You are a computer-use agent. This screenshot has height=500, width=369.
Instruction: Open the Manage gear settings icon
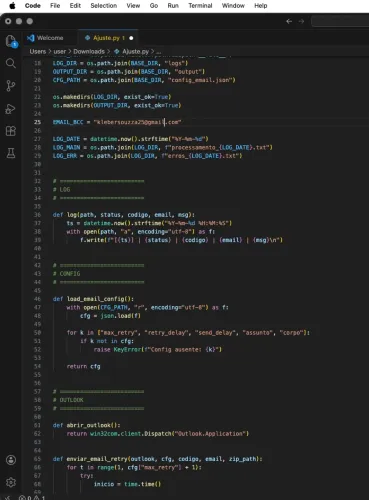pyautogui.click(x=11, y=482)
